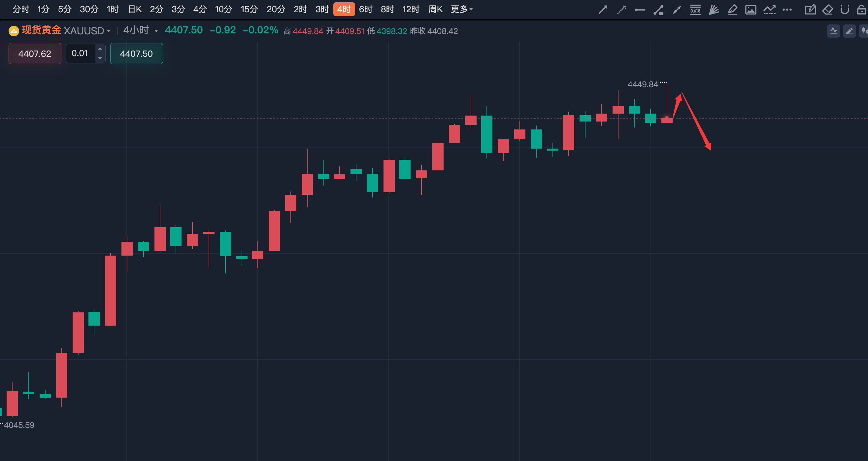The width and height of the screenshot is (868, 461).
Task: Pick the highlighter marker tool
Action: (732, 10)
